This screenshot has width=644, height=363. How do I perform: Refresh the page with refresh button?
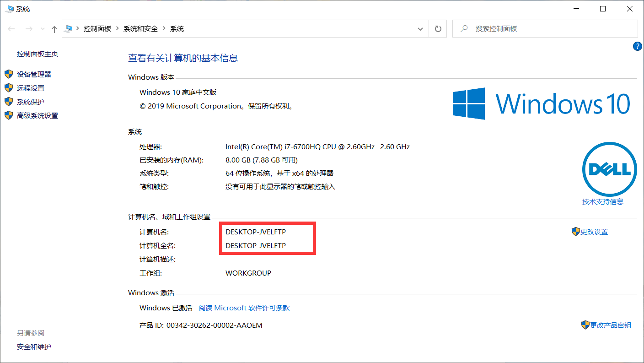[438, 29]
